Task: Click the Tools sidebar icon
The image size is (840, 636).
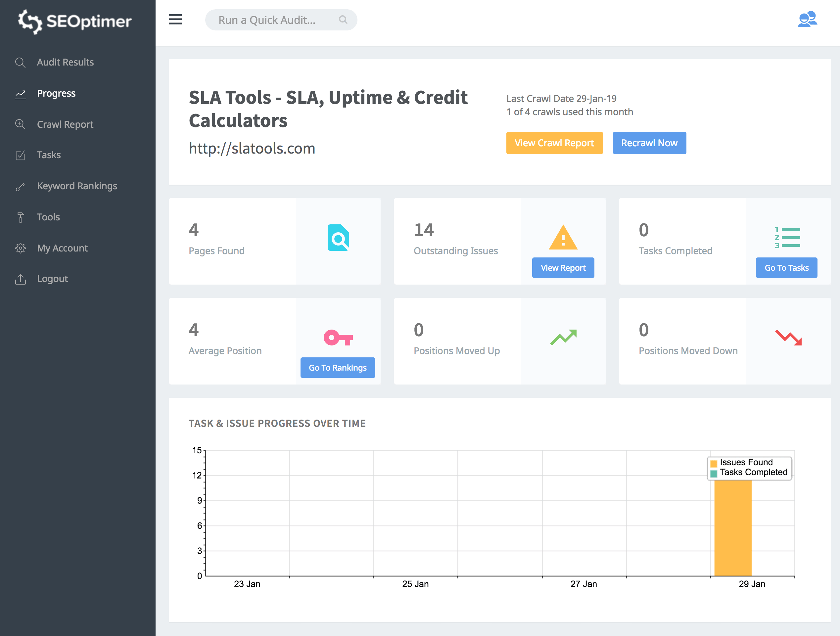Action: point(20,217)
